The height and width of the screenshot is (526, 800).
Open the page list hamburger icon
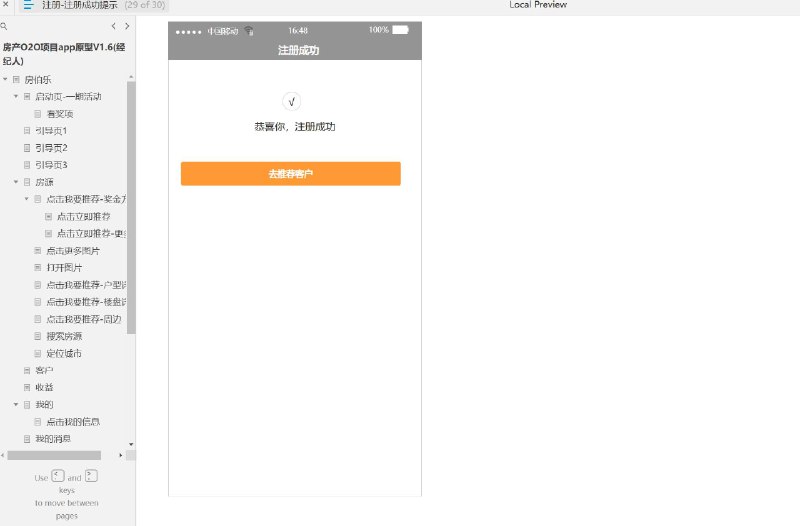coord(28,5)
